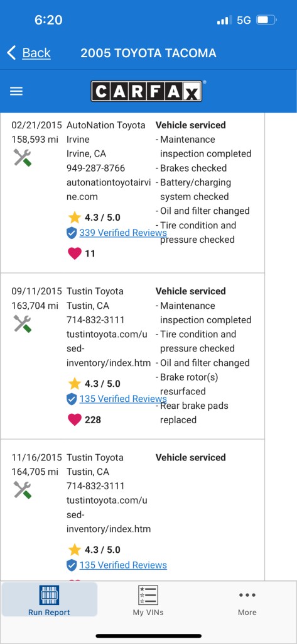Screen dimensions: 297x644
Task: Tap the heart icon showing 228
Action: pyautogui.click(x=74, y=419)
